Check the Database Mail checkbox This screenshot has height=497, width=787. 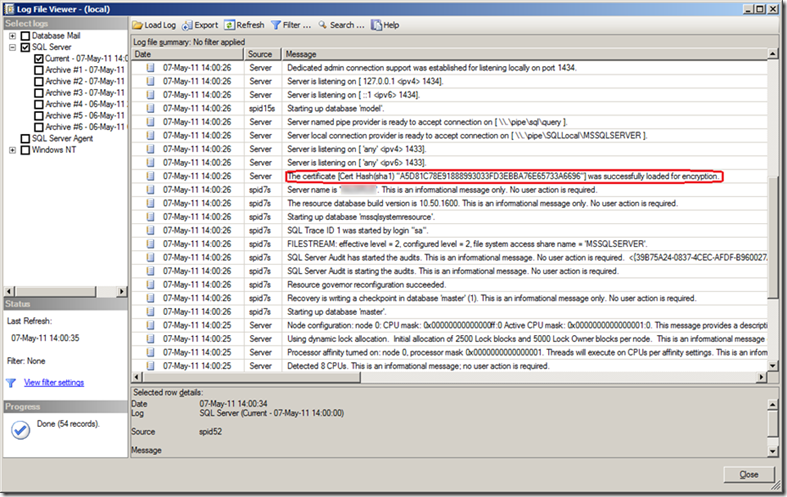coord(25,36)
